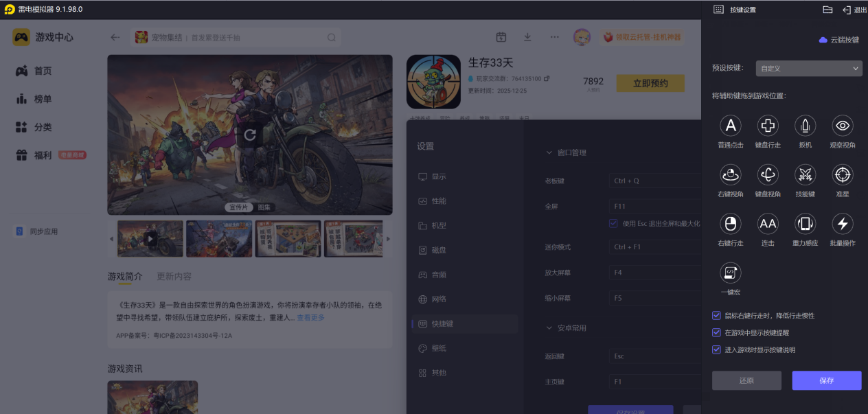Open the 预设按键 dropdown showing 自定义
Screen dimensions: 868x414
click(808, 68)
